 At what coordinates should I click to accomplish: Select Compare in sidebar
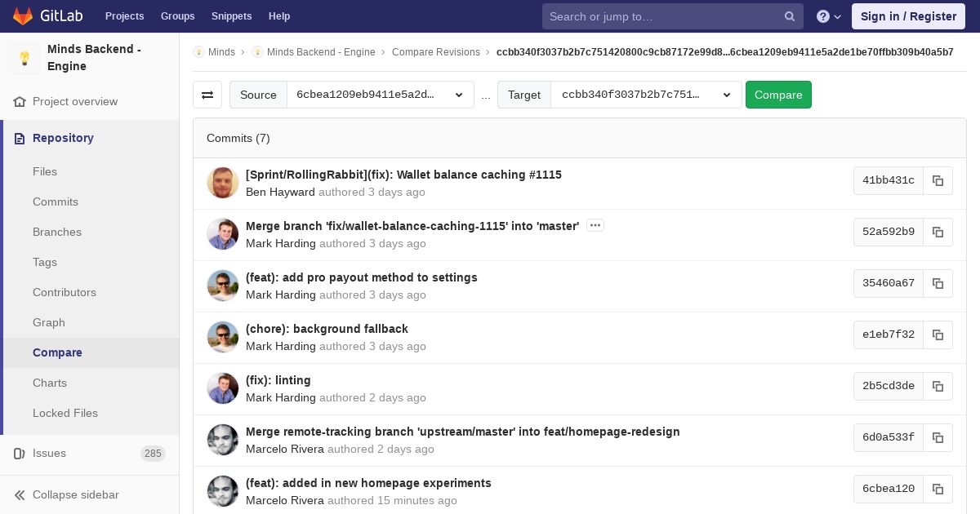pyautogui.click(x=57, y=352)
